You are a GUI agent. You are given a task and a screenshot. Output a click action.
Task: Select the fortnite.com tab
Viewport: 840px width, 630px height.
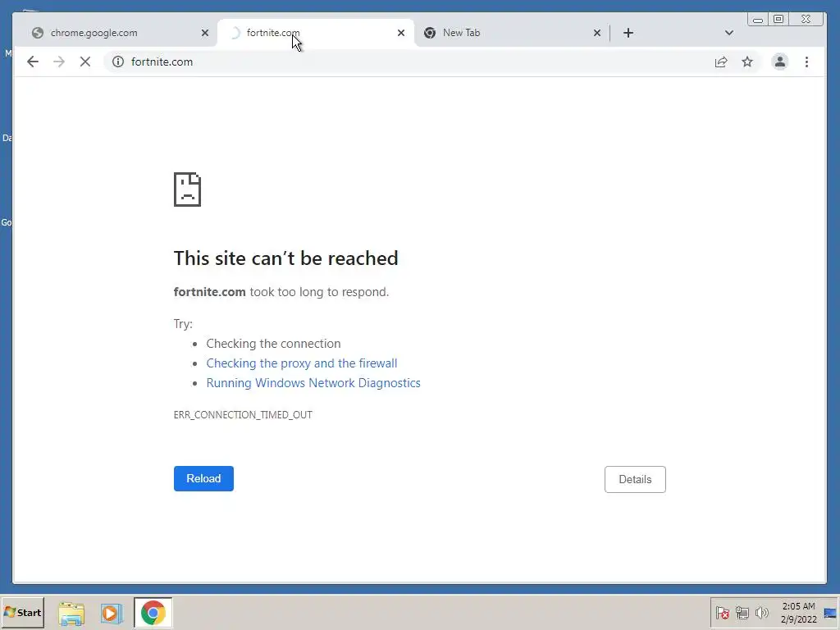point(316,33)
